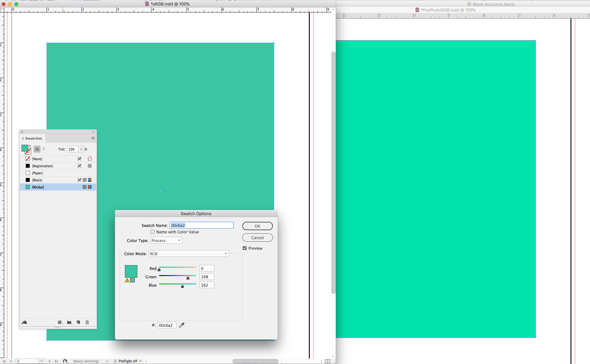Swap fill and stroke colors
Image resolution: width=590 pixels, height=364 pixels.
point(30,146)
